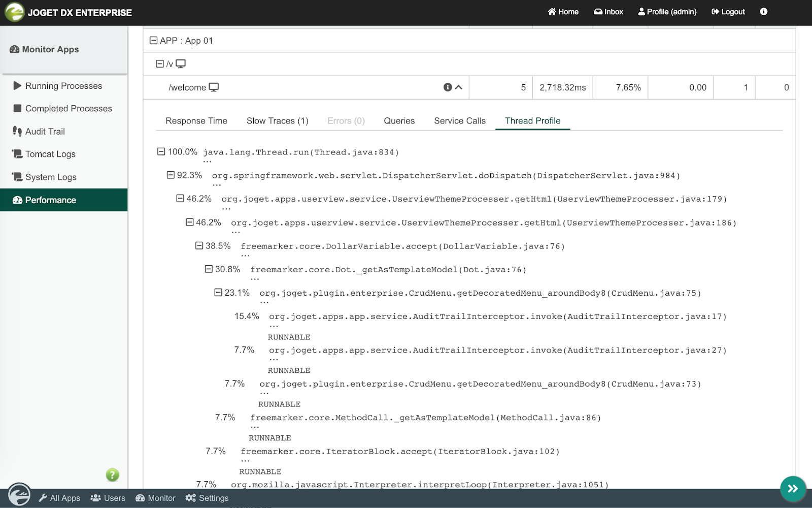Click the JOGET DX ENTERPRISE title
The image size is (812, 508).
80,13
